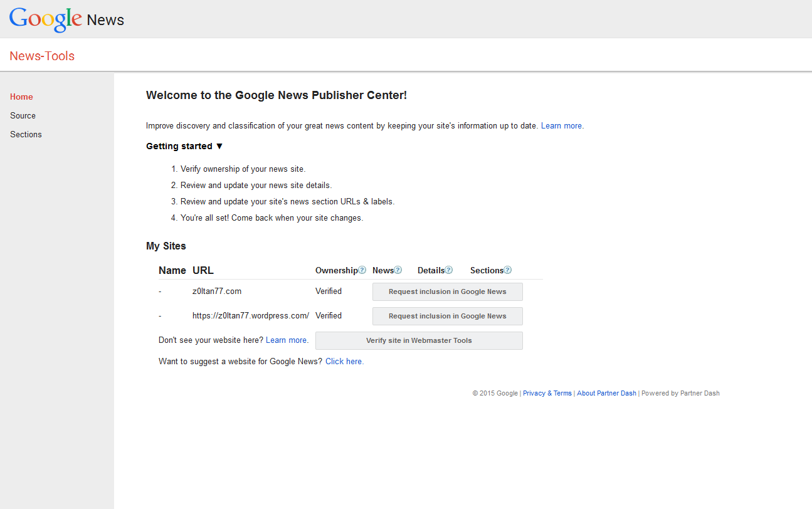
Task: Click the dash name link for wordpress site row
Action: point(160,316)
